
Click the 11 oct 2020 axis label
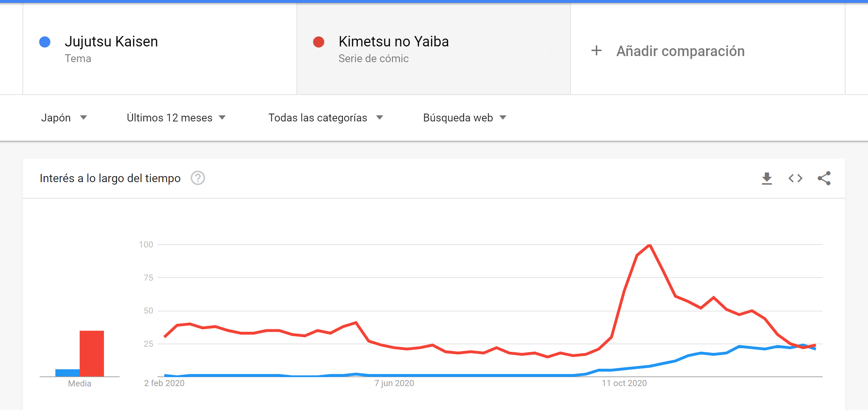pyautogui.click(x=624, y=383)
